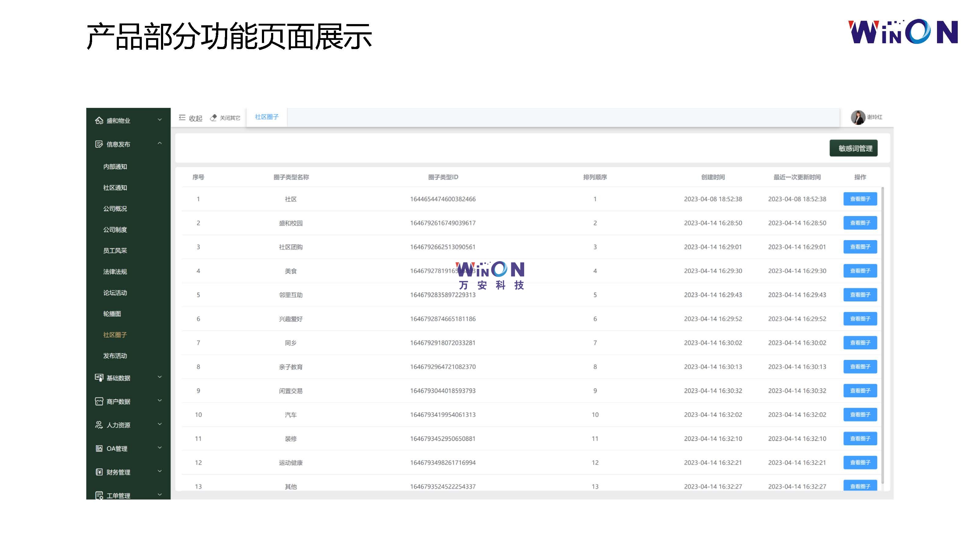
Task: Click 查看圈子 for the 社区 row
Action: click(860, 199)
